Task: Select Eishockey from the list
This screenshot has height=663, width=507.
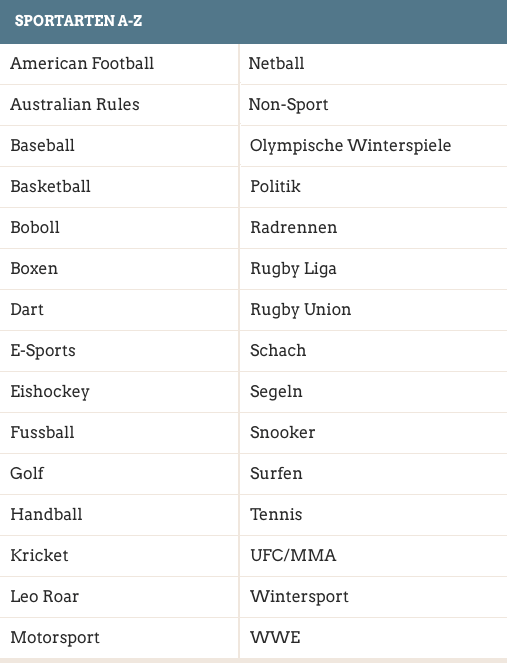Action: pyautogui.click(x=50, y=392)
